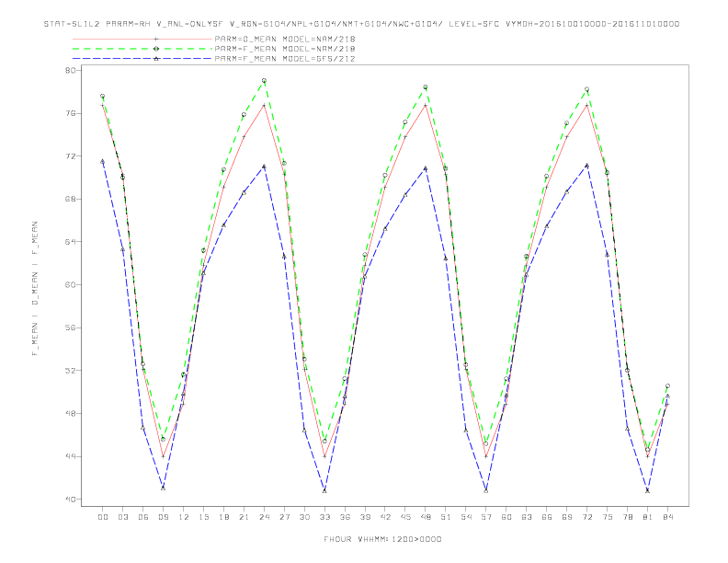Click x-axis forecast hour 12
728x563 pixels.
point(184,517)
